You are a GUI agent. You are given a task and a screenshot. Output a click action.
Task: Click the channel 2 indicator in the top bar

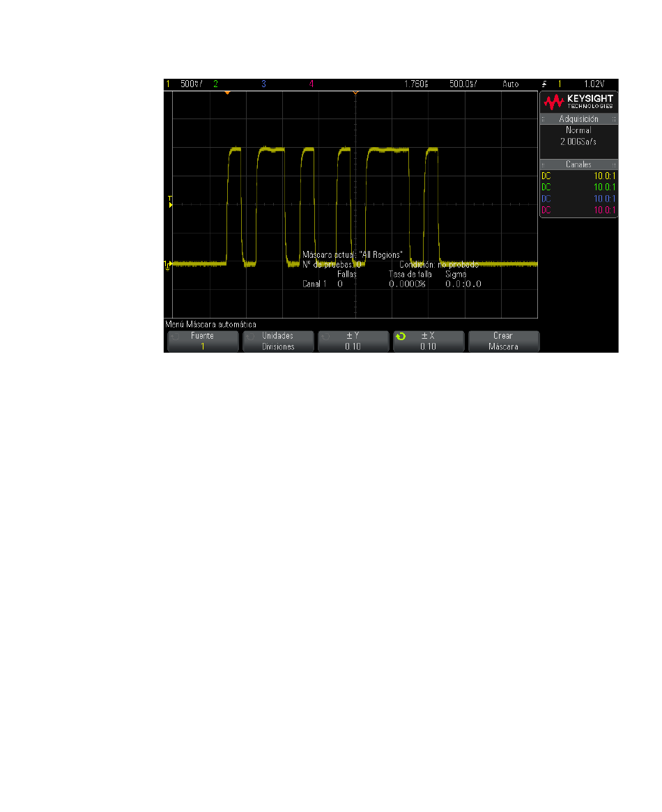click(215, 84)
